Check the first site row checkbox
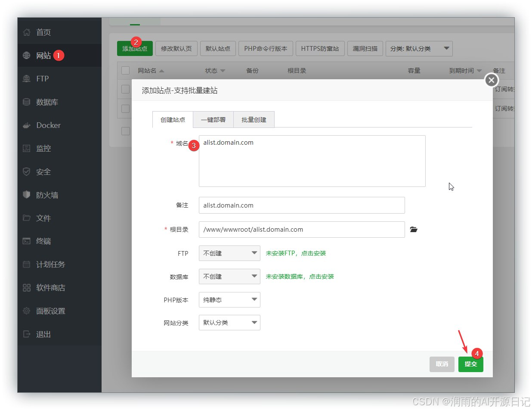 (126, 89)
